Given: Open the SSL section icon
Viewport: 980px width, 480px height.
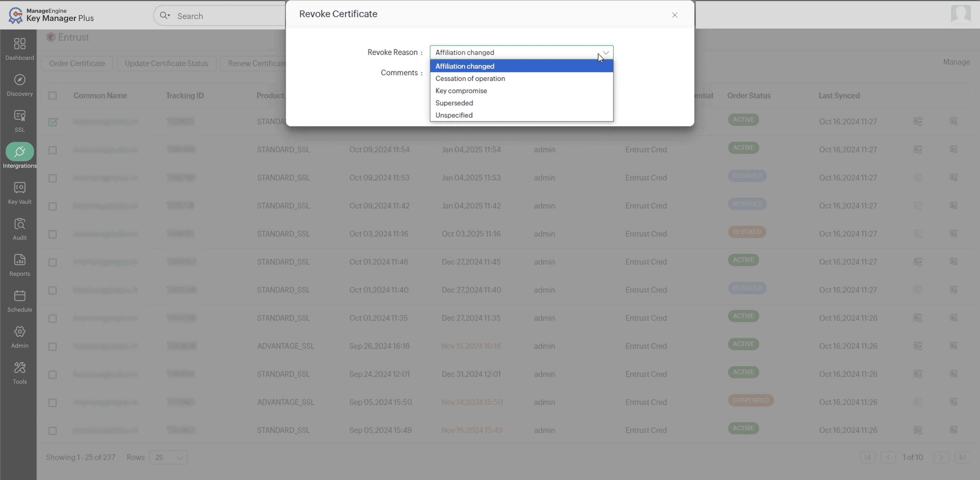Looking at the screenshot, I should click(20, 116).
